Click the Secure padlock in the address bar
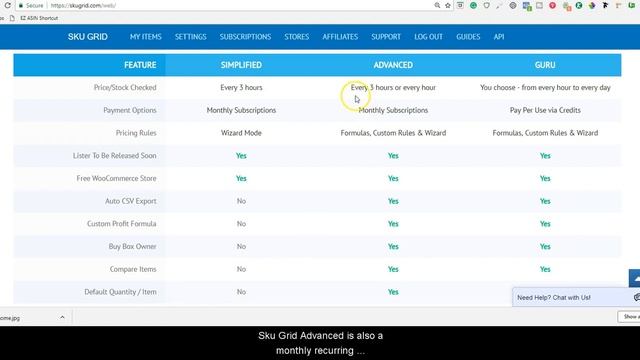This screenshot has height=360, width=640. [21, 6]
